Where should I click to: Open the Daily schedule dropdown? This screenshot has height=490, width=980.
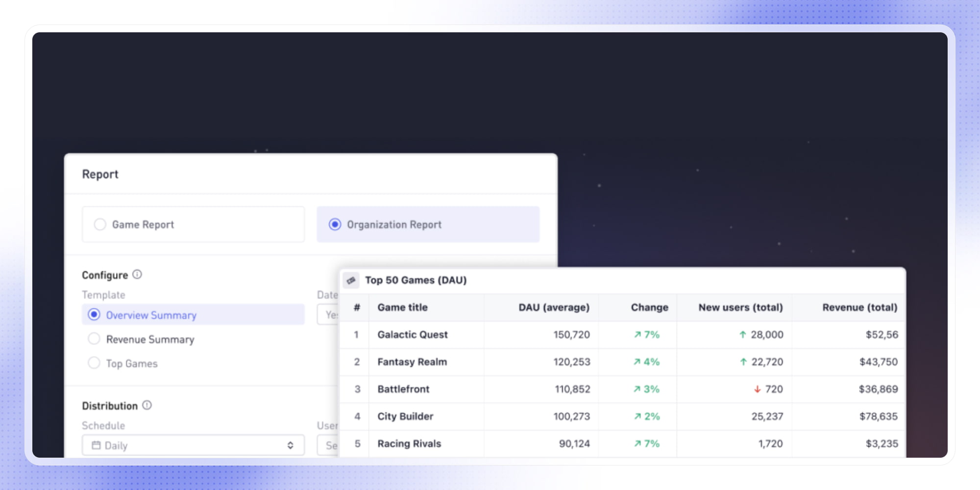click(193, 445)
